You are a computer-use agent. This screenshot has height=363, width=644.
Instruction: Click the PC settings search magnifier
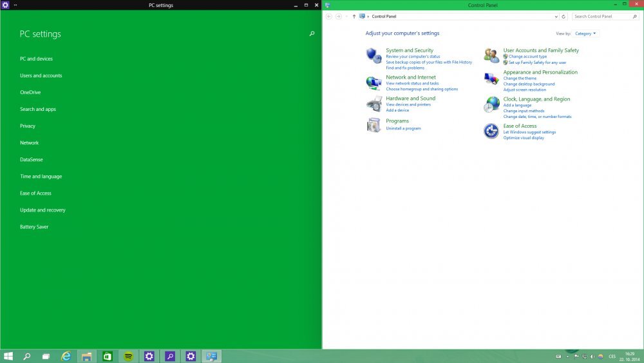312,34
